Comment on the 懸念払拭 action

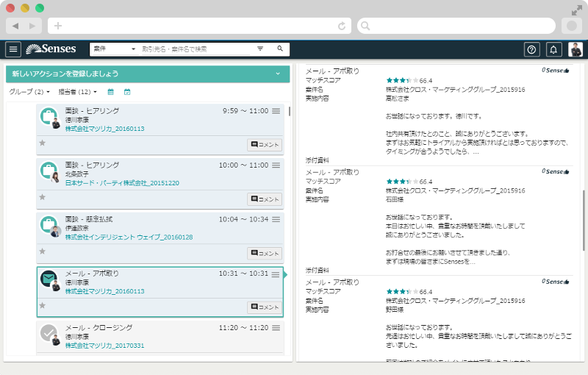pyautogui.click(x=265, y=253)
